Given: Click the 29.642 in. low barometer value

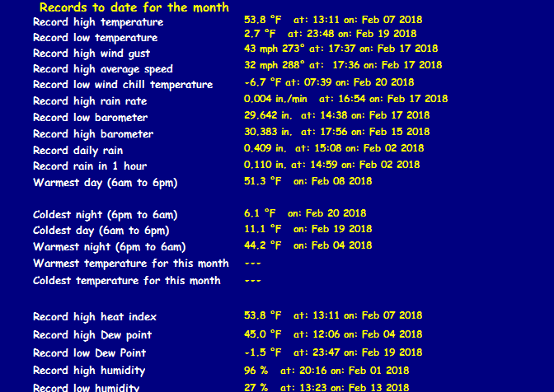Looking at the screenshot, I should point(268,116).
